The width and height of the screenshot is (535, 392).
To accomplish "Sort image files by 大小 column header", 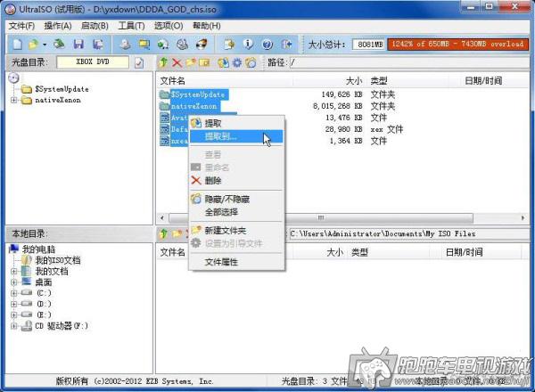I will [354, 81].
